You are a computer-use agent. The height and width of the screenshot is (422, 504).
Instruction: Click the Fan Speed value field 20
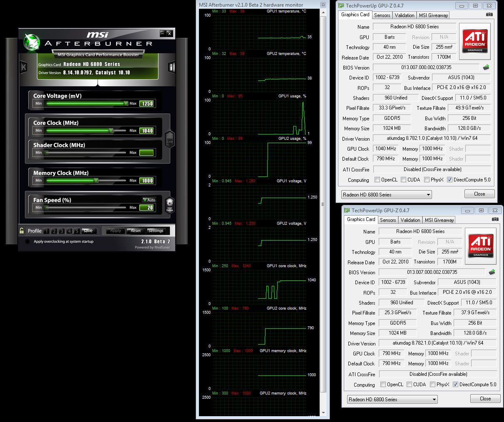coord(147,208)
